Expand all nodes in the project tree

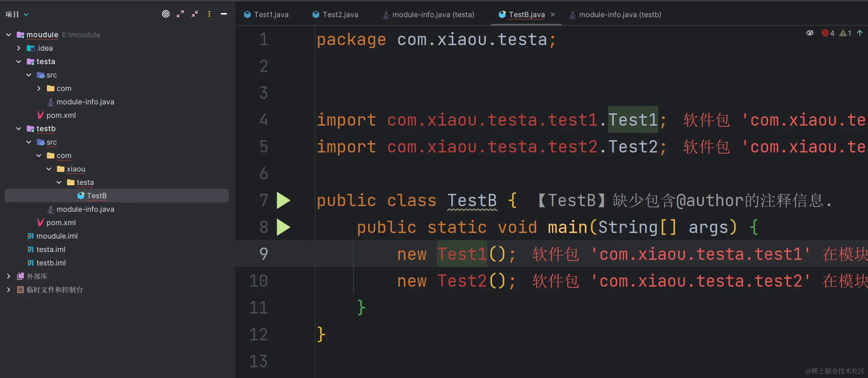click(x=180, y=14)
